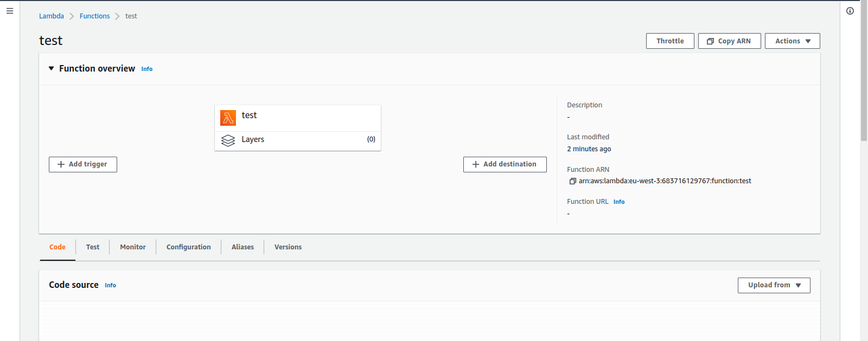Open Info link next to Function URL
Screen dimensions: 868x341
coord(619,202)
